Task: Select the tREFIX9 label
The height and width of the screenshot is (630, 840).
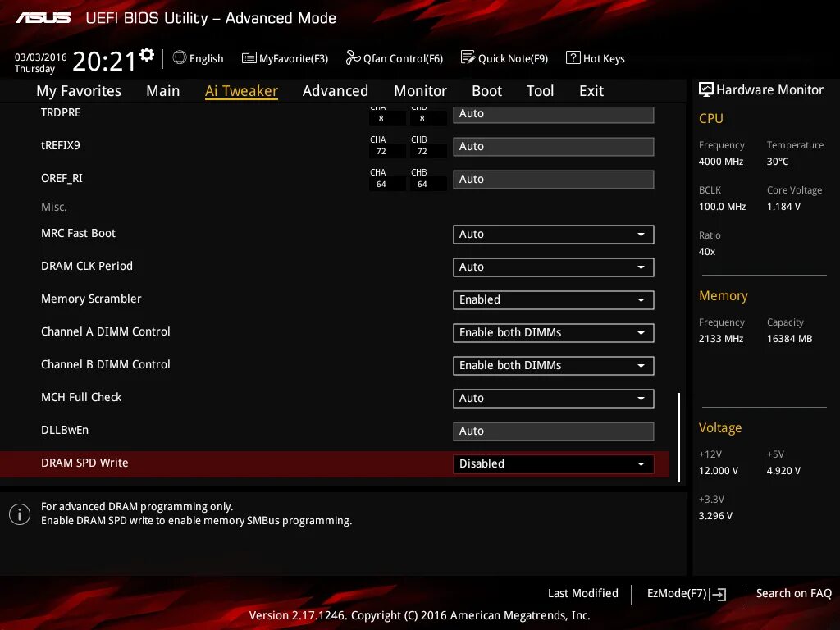Action: tap(61, 146)
